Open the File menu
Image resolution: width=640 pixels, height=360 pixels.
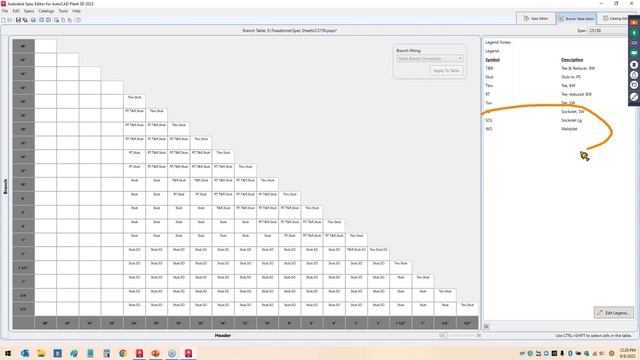click(5, 11)
